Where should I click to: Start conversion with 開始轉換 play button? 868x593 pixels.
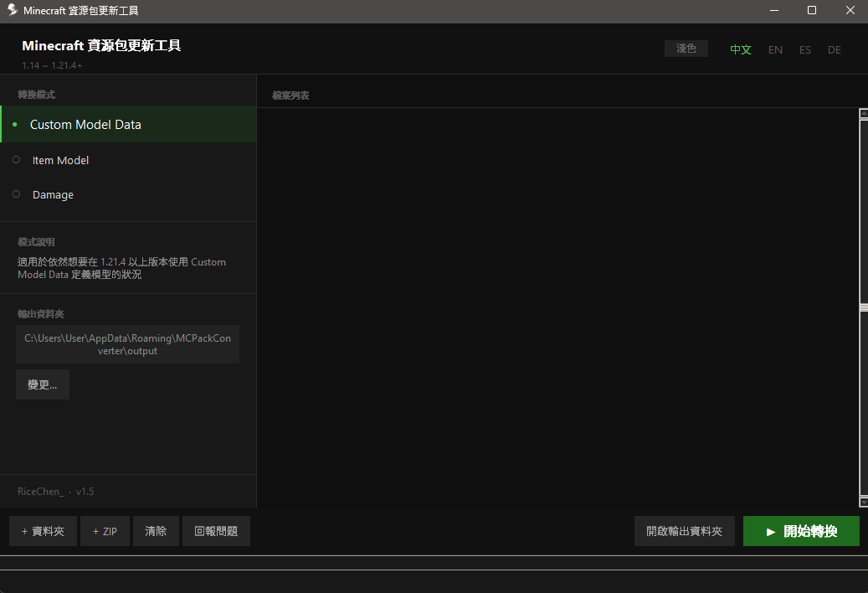pyautogui.click(x=801, y=531)
